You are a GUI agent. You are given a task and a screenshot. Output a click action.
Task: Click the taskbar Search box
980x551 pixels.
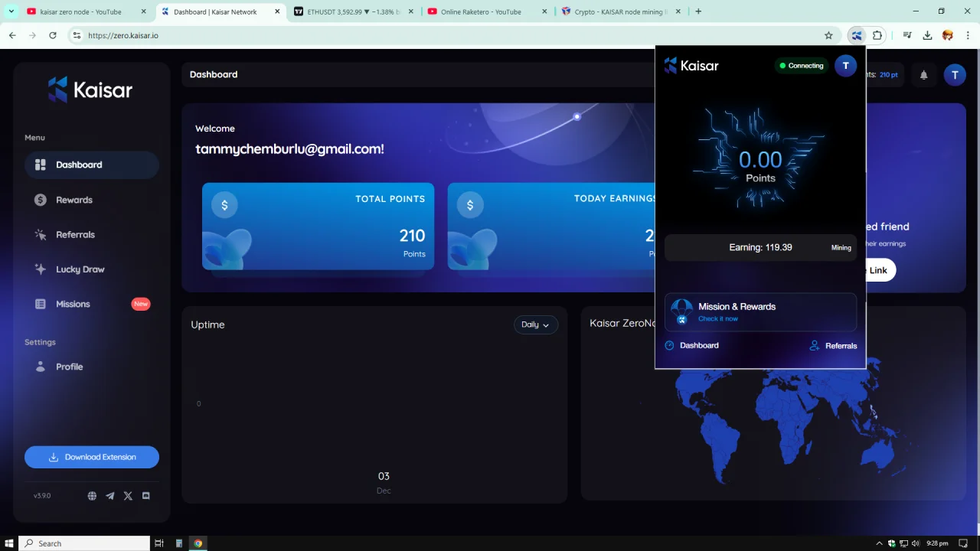(x=84, y=543)
